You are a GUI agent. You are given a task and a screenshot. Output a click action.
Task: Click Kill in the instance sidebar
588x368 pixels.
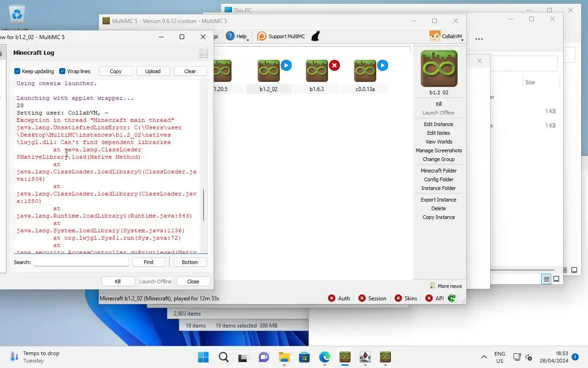click(x=439, y=104)
